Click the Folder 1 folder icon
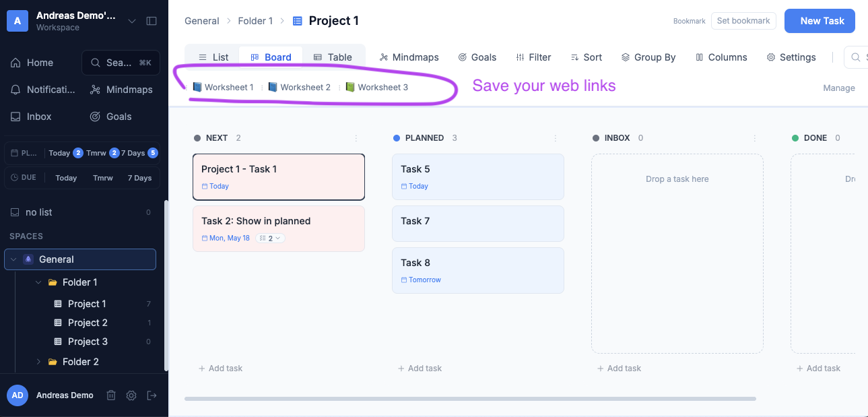The image size is (868, 417). [53, 282]
